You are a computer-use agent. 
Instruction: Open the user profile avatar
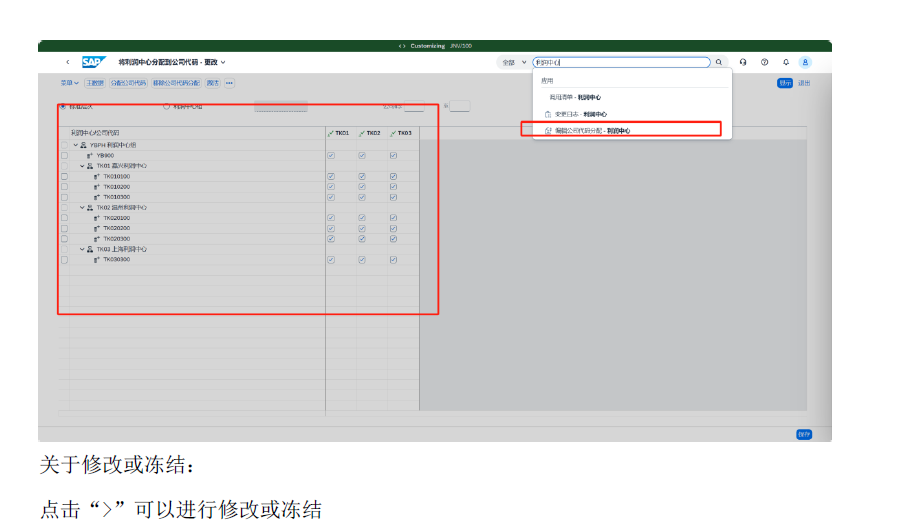805,62
